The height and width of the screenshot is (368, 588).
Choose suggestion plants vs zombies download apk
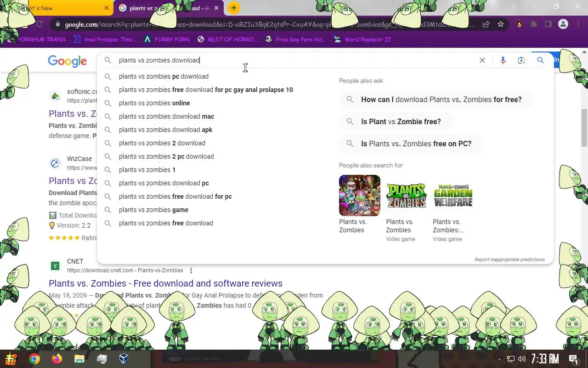click(165, 130)
